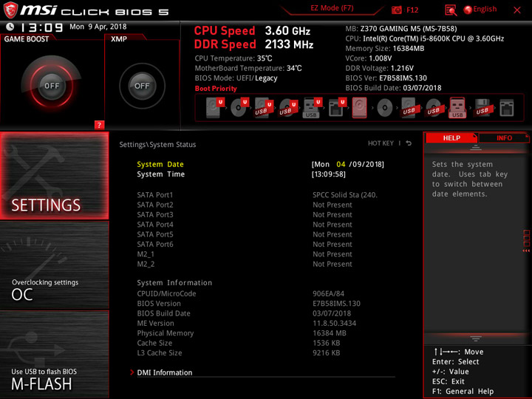The width and height of the screenshot is (532, 399).
Task: Edit the highlighted month field 04
Action: [341, 164]
